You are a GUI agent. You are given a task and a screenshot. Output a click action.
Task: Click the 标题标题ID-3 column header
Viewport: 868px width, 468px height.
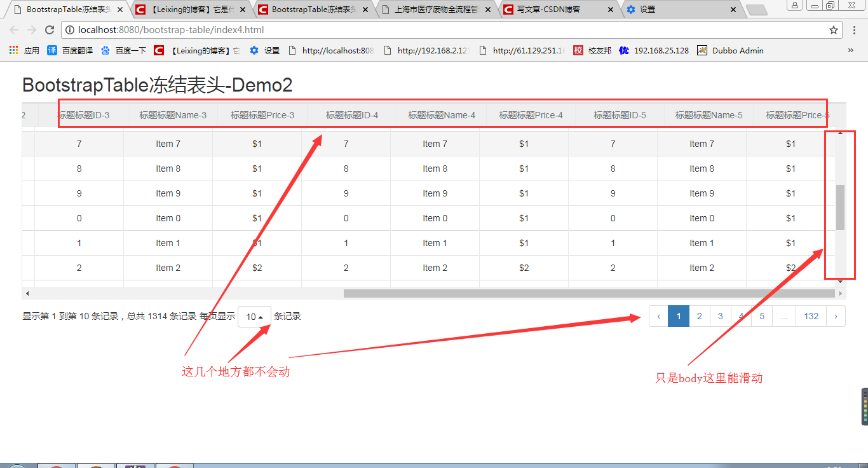click(x=83, y=115)
